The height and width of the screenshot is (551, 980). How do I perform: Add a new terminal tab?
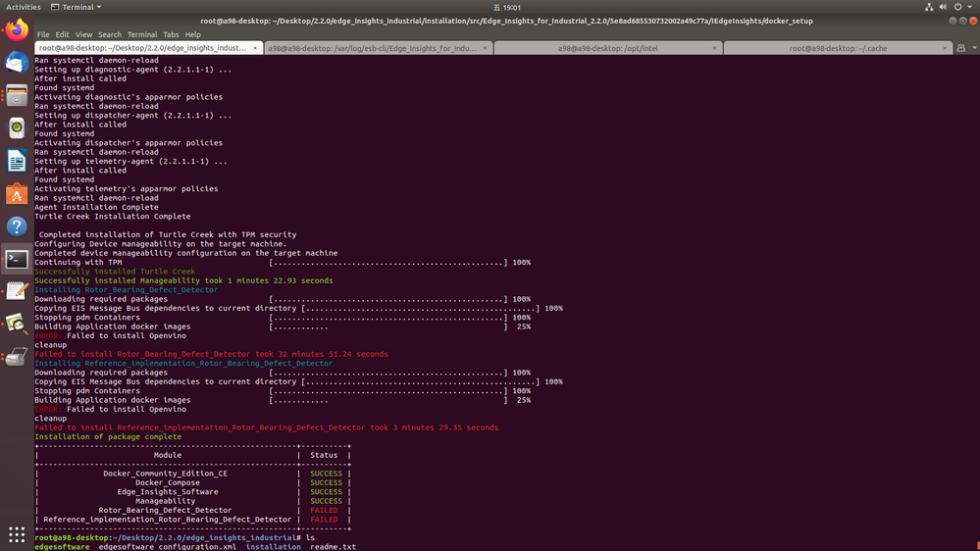click(960, 48)
